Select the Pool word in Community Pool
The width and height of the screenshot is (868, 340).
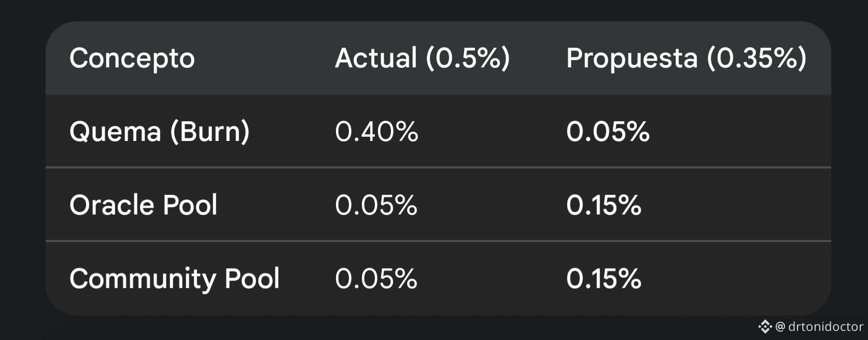252,279
